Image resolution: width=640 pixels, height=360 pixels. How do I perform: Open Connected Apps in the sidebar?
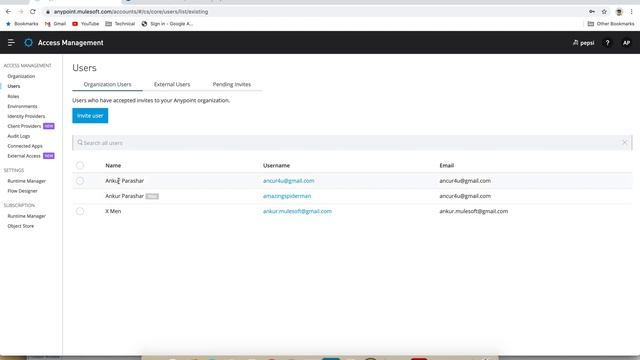[25, 146]
